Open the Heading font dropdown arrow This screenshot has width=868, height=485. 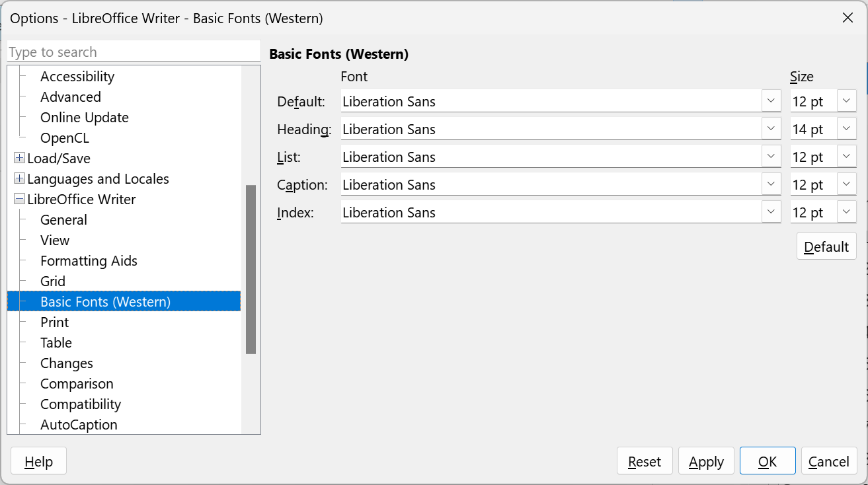point(771,129)
